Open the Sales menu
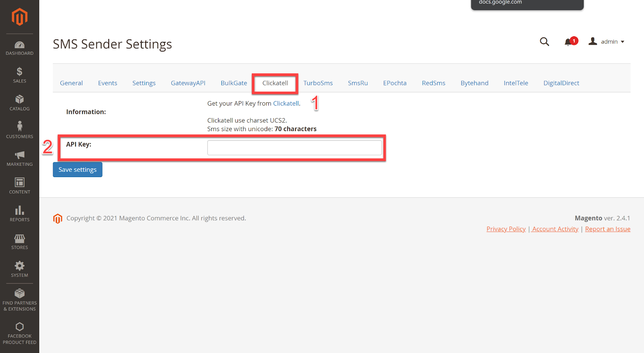 (x=19, y=75)
